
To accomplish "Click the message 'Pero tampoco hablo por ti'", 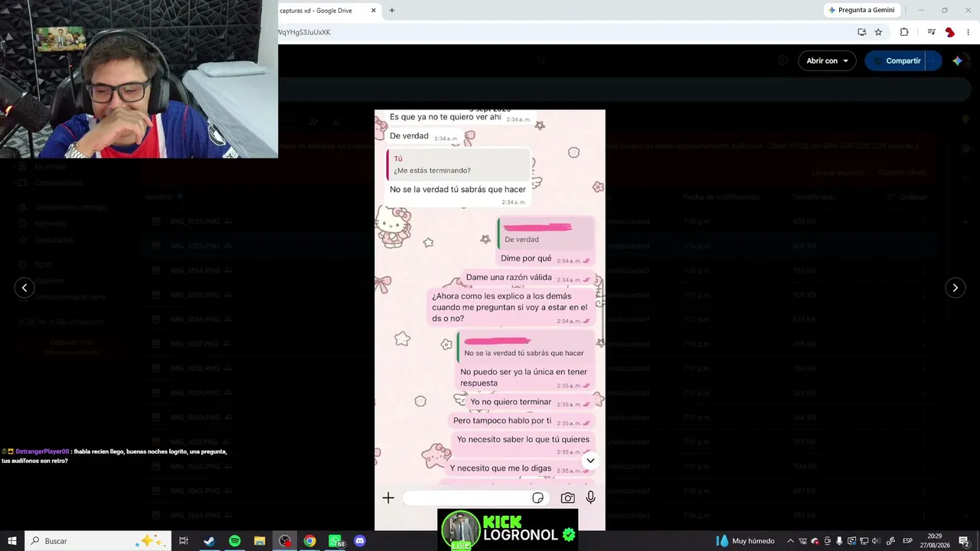I will [521, 421].
